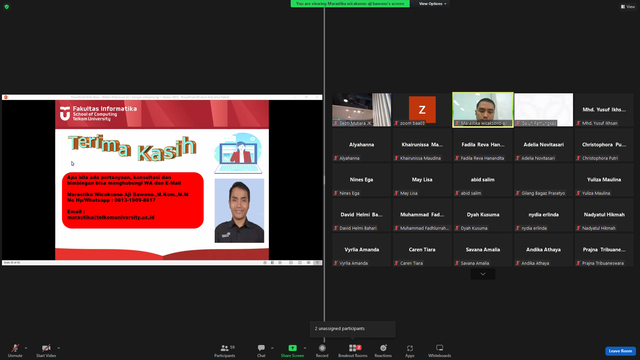Open video options arrow beside Start Video
The width and height of the screenshot is (640, 360).
(x=59, y=348)
